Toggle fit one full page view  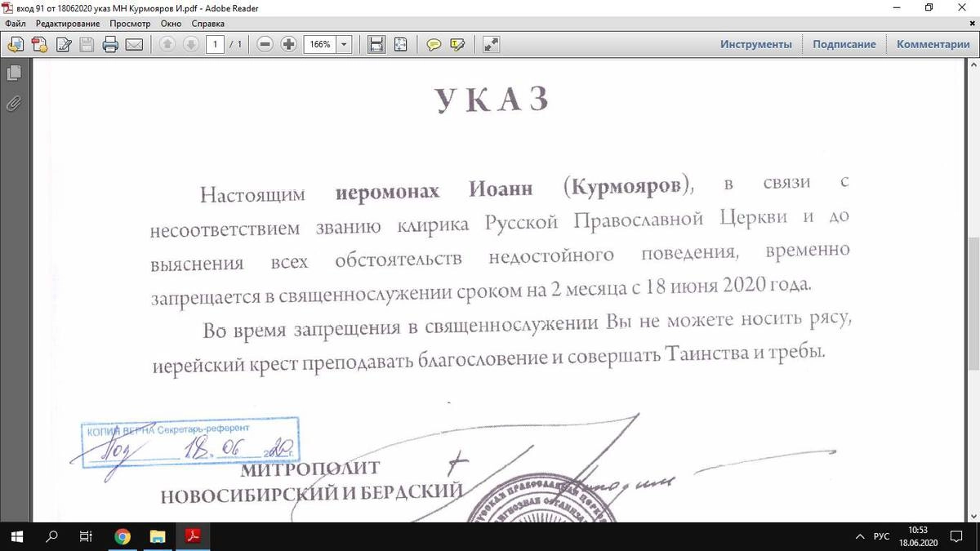pos(400,45)
